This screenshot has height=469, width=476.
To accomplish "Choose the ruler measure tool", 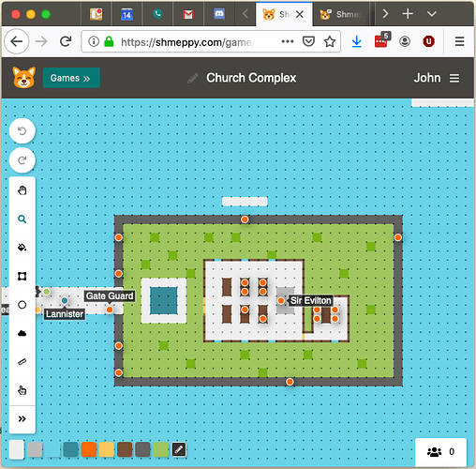I will (22, 362).
